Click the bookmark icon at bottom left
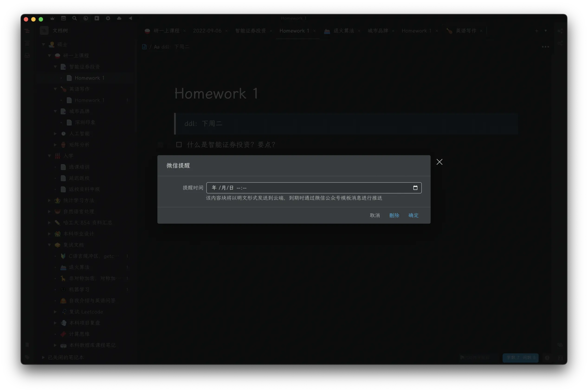Screen dimensions: 588x392 27,345
